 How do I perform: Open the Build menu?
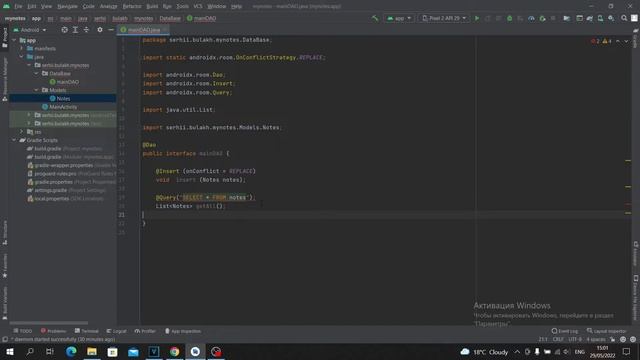[x=152, y=6]
